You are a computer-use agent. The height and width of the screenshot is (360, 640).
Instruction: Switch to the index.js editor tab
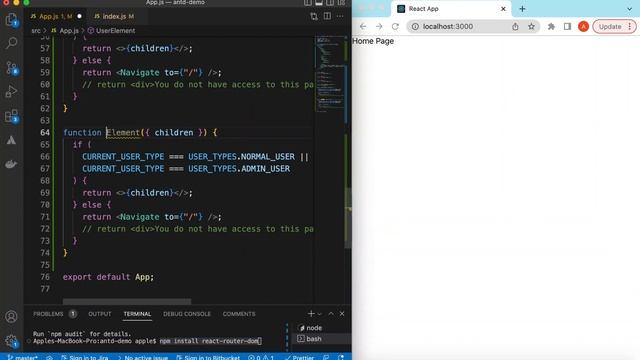[114, 16]
